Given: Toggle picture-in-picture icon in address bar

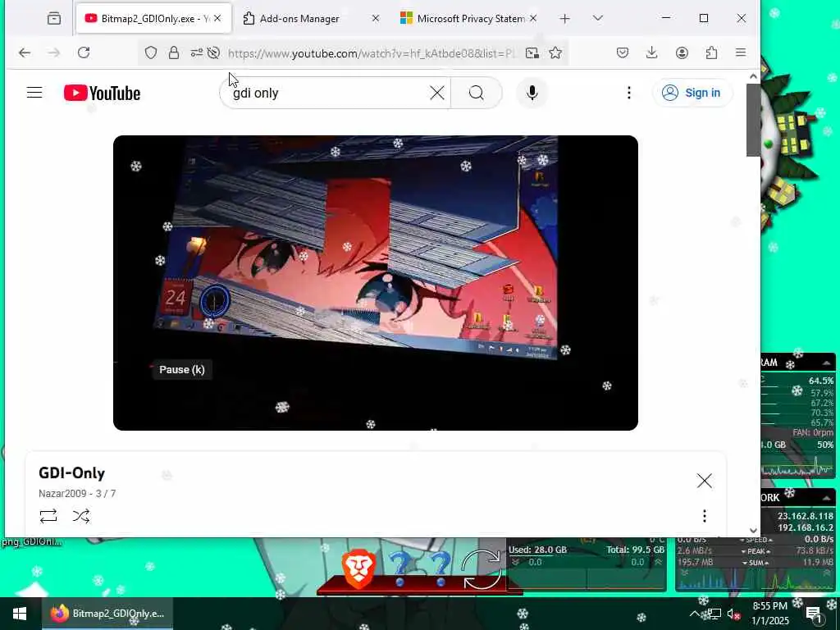Looking at the screenshot, I should 532,52.
